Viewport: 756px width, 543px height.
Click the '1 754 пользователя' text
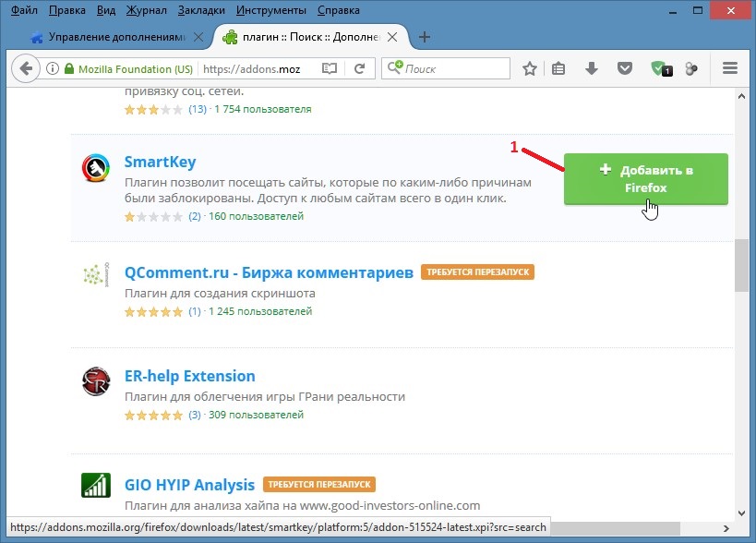(x=263, y=109)
